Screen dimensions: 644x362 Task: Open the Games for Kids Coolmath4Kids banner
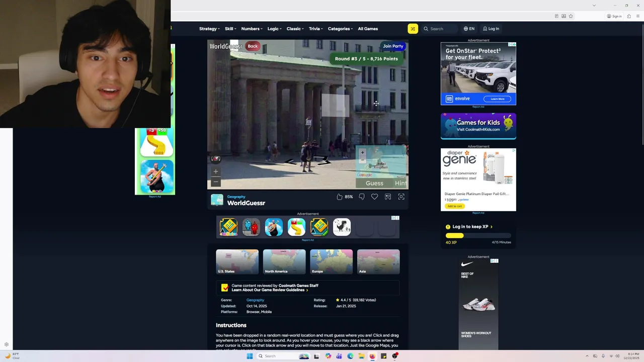click(x=478, y=126)
